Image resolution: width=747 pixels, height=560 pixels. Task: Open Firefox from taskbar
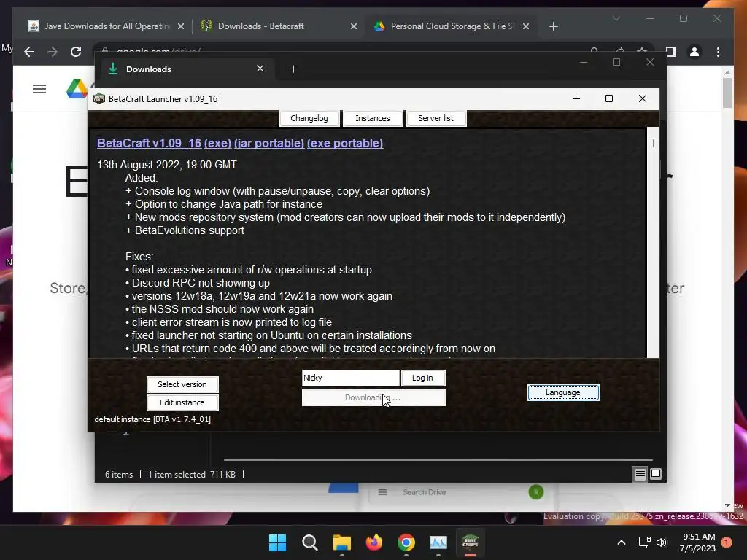[374, 542]
